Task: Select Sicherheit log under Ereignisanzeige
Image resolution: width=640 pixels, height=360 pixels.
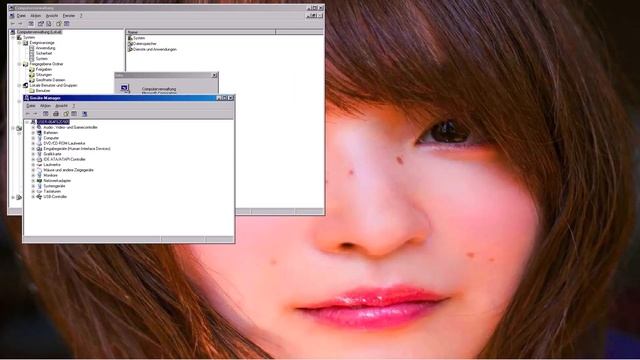Action: [x=44, y=53]
